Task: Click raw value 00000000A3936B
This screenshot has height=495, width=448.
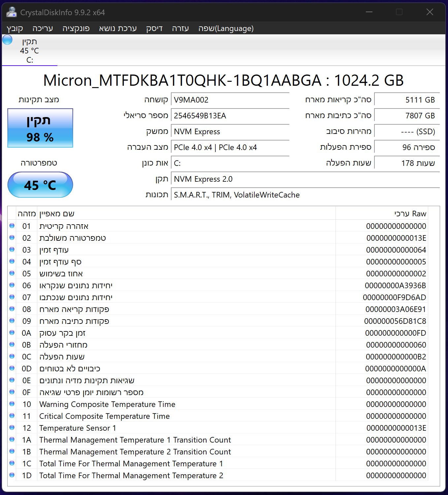Action: (395, 286)
